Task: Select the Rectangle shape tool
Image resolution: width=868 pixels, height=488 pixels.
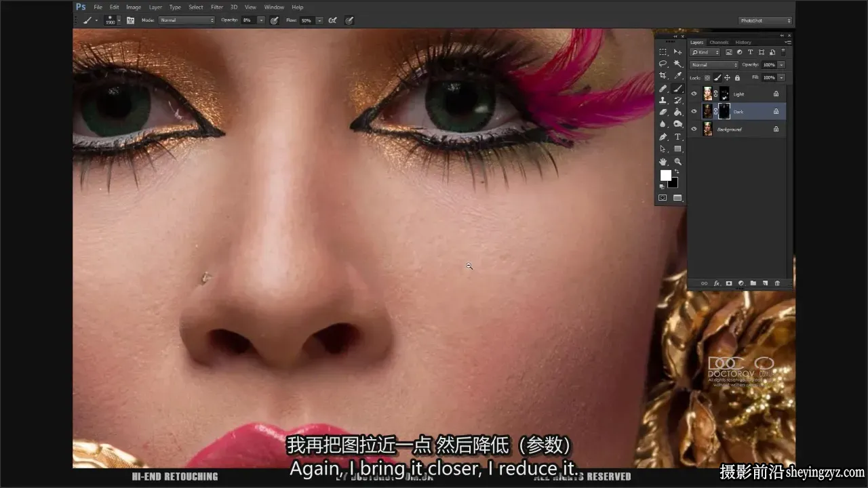Action: (677, 148)
